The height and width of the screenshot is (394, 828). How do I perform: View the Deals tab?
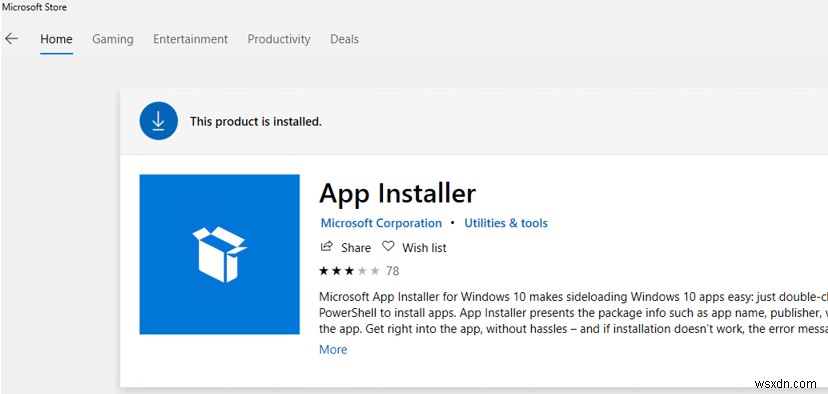pyautogui.click(x=344, y=39)
